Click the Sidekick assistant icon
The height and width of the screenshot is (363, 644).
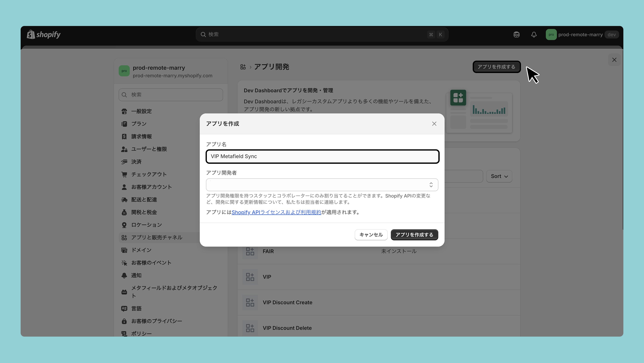pyautogui.click(x=516, y=34)
